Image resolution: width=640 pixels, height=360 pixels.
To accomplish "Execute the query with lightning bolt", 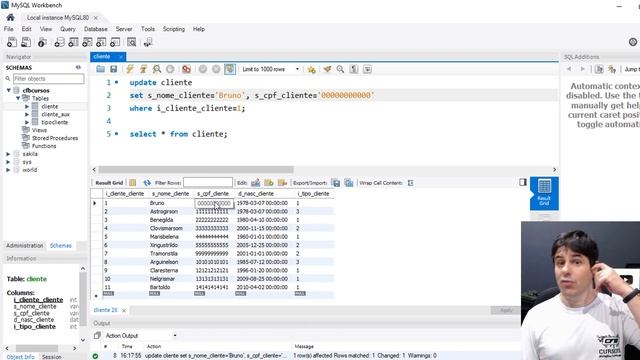I will [130, 69].
